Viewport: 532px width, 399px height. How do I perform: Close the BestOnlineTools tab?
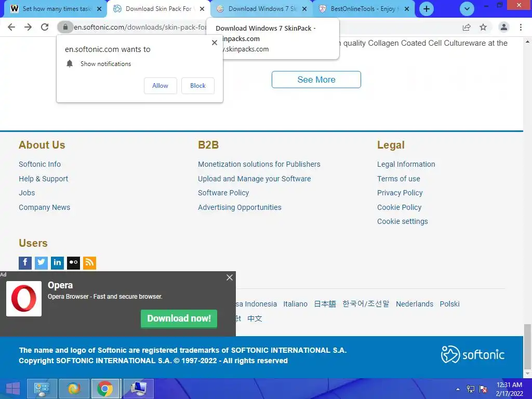pos(407,9)
